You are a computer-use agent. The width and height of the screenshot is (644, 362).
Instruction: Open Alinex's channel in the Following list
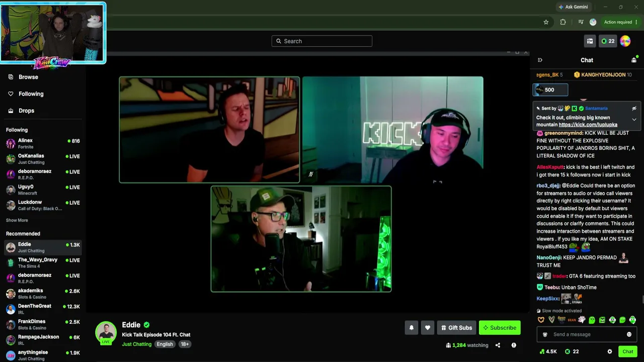pos(42,144)
